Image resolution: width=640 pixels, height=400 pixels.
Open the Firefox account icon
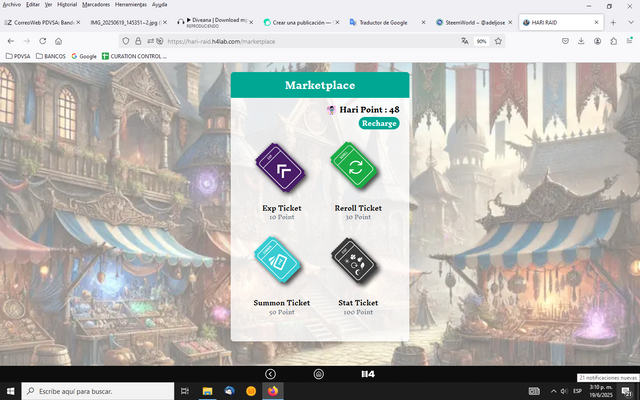(x=597, y=41)
